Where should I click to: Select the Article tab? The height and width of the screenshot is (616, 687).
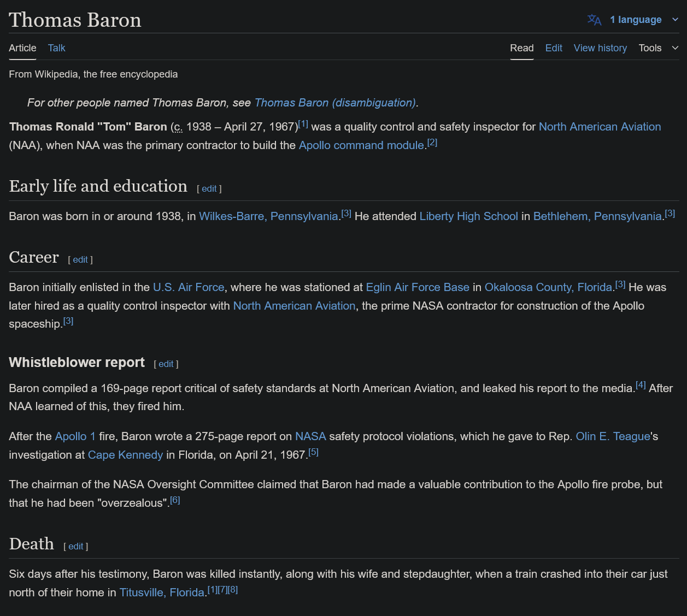tap(22, 48)
